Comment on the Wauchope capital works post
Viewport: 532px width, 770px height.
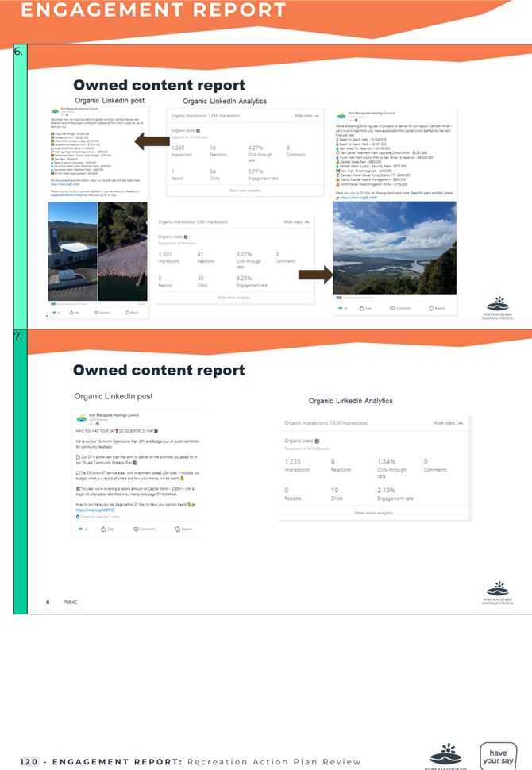102,312
